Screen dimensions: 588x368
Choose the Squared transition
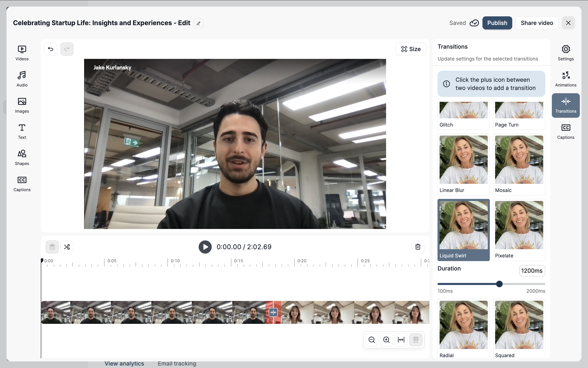[x=519, y=329]
